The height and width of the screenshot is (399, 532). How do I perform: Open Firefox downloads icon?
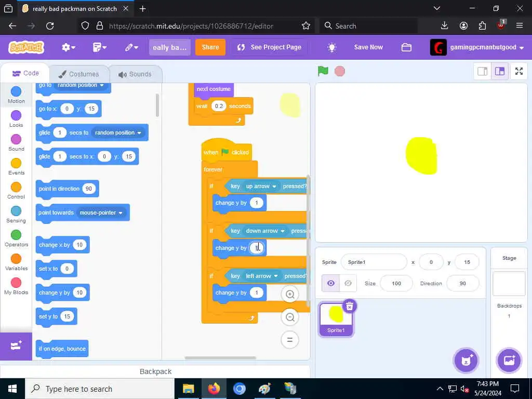(445, 26)
